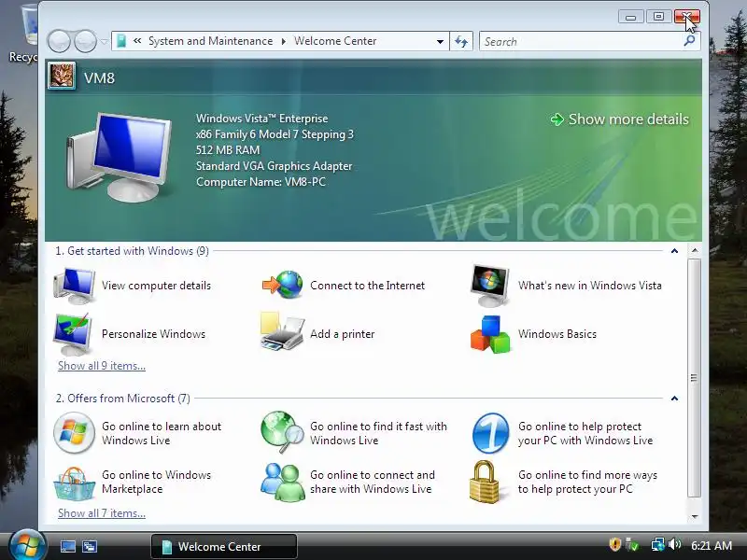The image size is (747, 560).
Task: Click the address bar folder icon
Action: coord(121,41)
